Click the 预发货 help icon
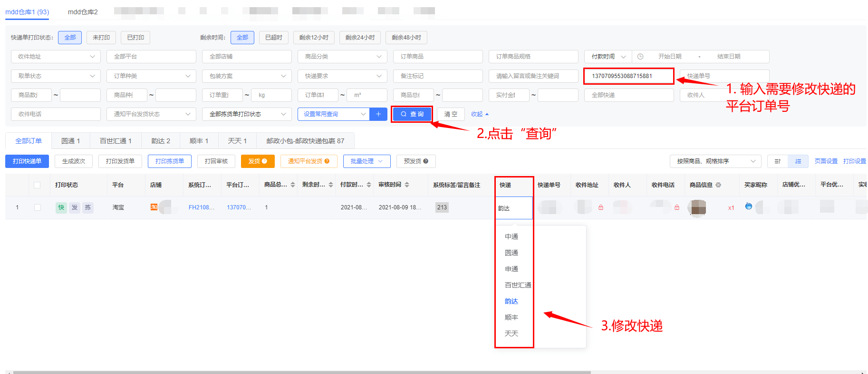 (x=426, y=161)
